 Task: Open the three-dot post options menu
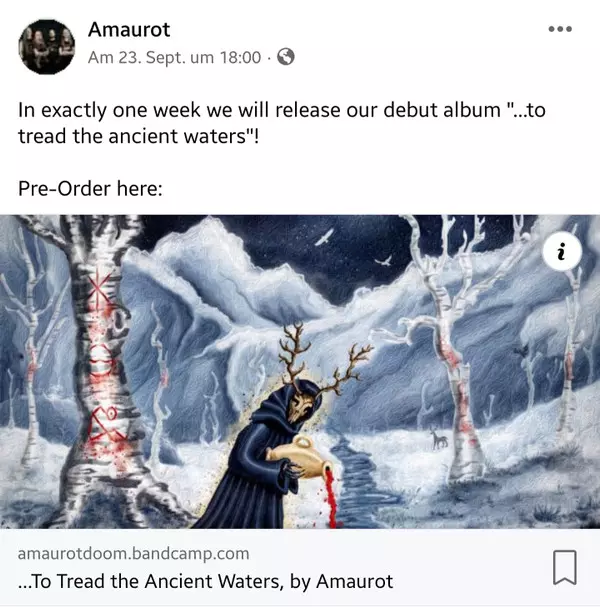click(x=560, y=29)
